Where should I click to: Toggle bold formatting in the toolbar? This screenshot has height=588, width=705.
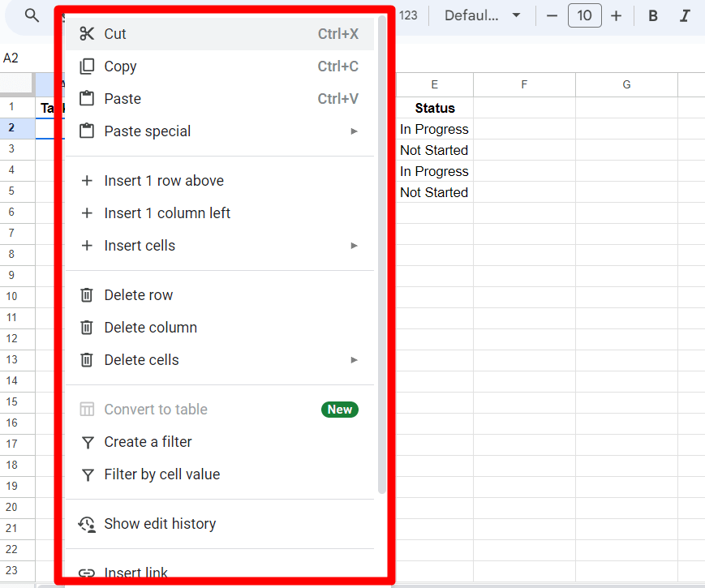[652, 15]
